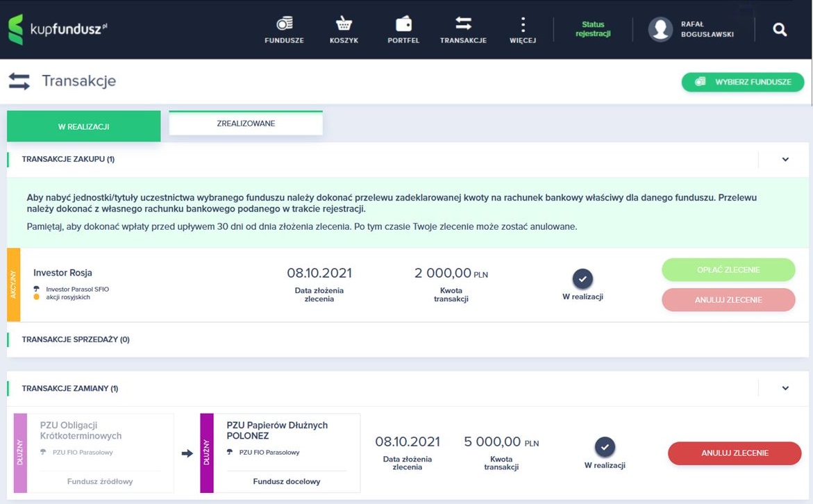Image resolution: width=813 pixels, height=504 pixels.
Task: Switch to the W realizacji tab
Action: pyautogui.click(x=83, y=126)
